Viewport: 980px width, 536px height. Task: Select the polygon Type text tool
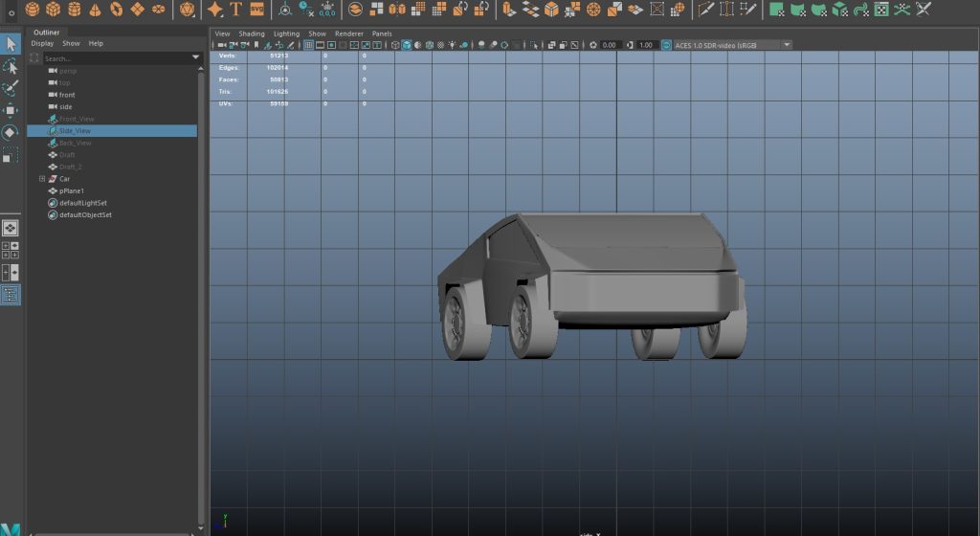point(235,9)
